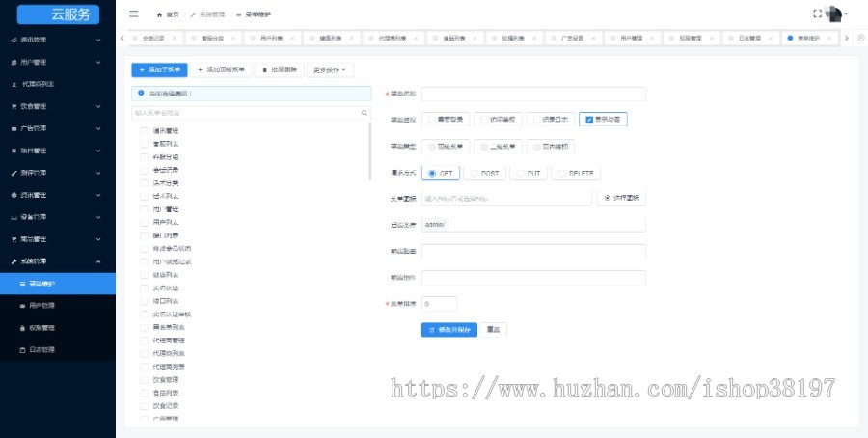The image size is (868, 438).
Task: Close the 菜单维护 tab
Action: [831, 39]
